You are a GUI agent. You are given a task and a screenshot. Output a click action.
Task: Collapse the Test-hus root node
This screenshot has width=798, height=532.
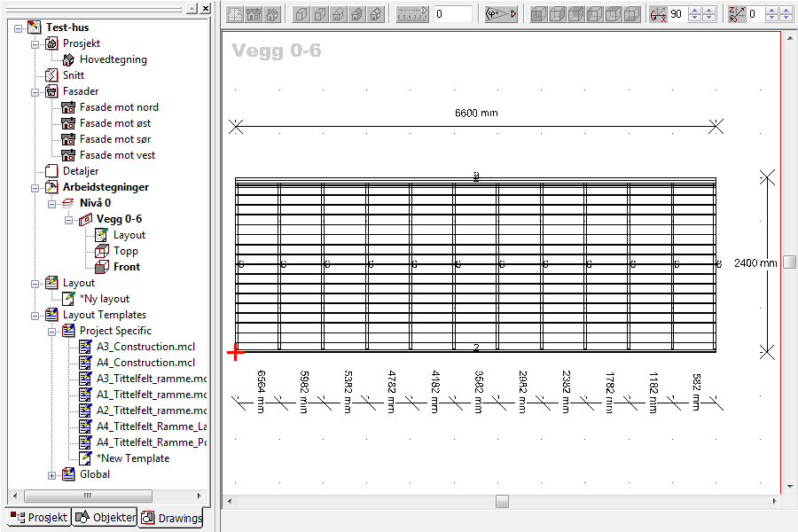pyautogui.click(x=18, y=28)
